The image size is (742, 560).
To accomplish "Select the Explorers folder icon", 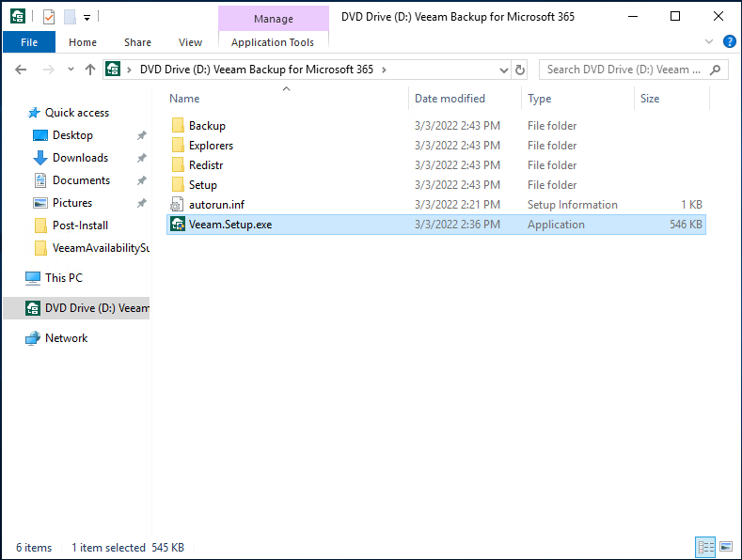I will [x=178, y=146].
